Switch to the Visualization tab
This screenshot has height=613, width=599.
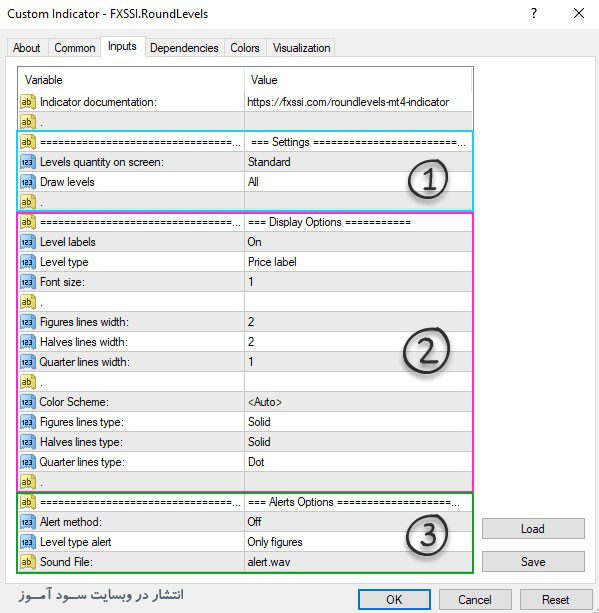point(301,48)
